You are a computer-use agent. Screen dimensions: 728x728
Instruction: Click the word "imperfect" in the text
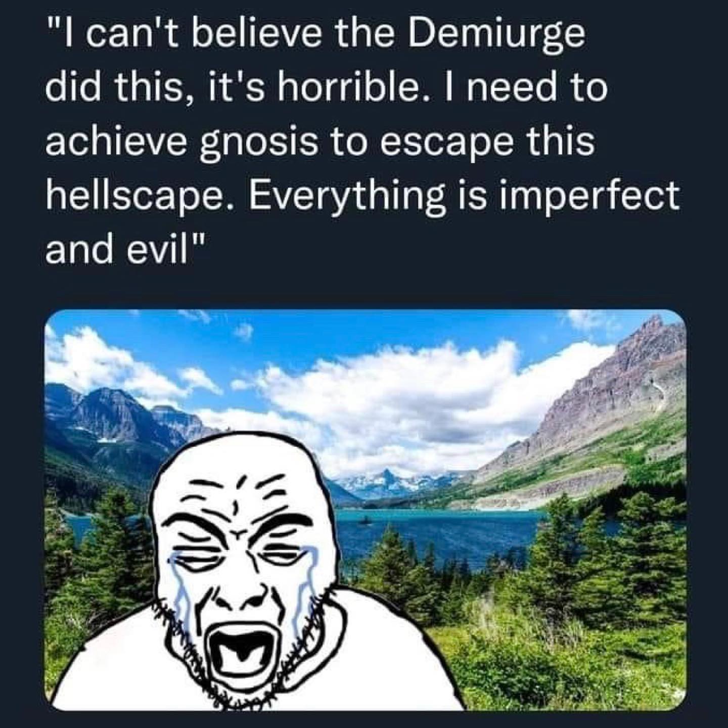click(x=588, y=196)
